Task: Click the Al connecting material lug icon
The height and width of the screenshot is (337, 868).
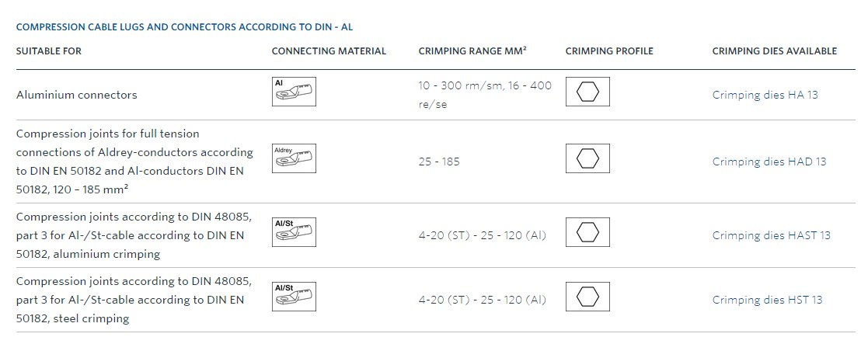Action: 295,92
